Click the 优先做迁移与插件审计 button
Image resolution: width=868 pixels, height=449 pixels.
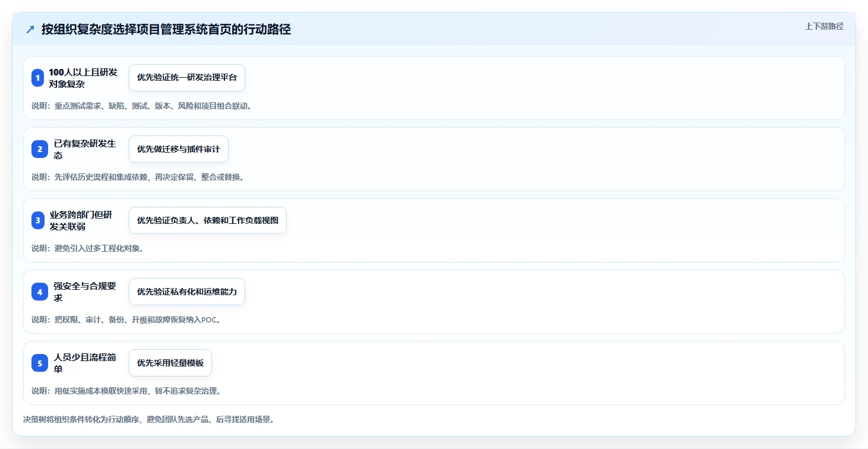tap(179, 149)
